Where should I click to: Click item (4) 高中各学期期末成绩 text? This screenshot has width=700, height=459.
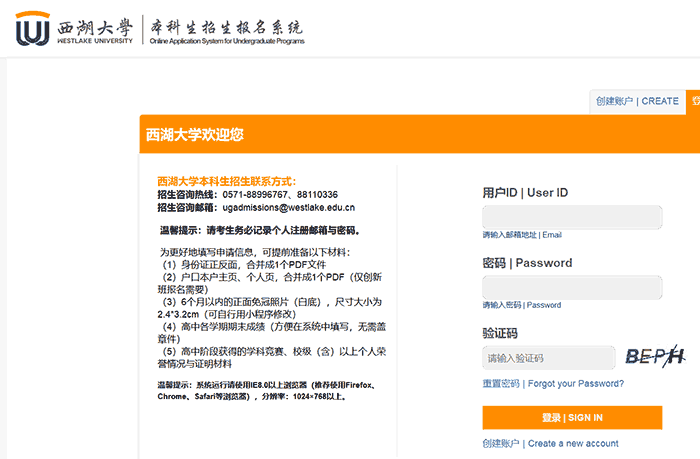(x=272, y=333)
